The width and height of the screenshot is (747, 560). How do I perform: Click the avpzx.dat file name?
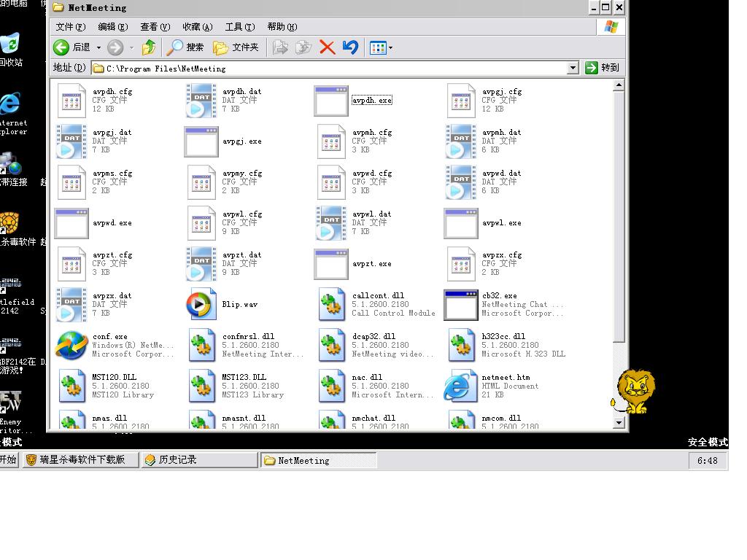pos(112,296)
